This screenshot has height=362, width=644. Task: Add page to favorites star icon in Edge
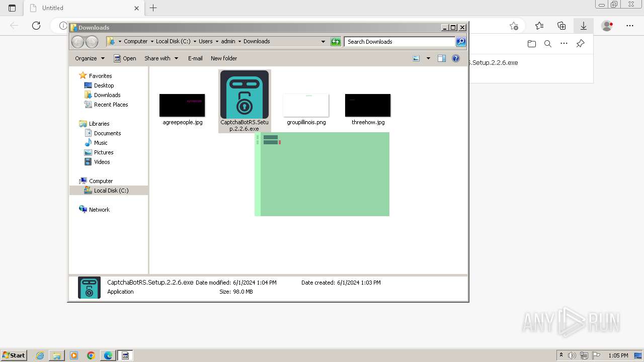514,26
